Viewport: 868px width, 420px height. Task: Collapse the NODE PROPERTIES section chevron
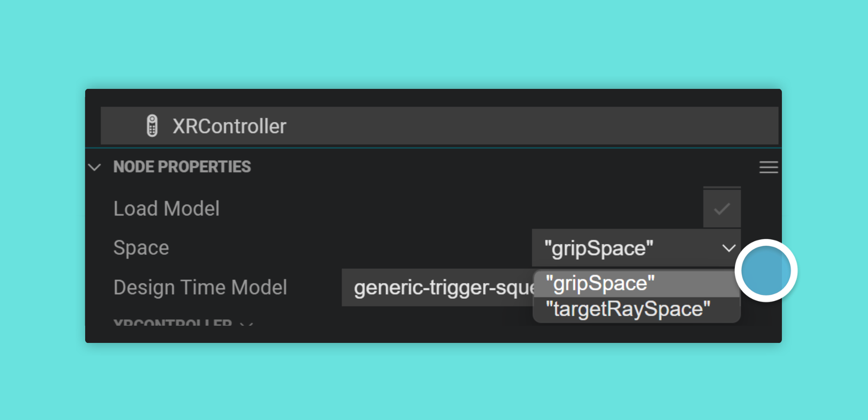[94, 167]
